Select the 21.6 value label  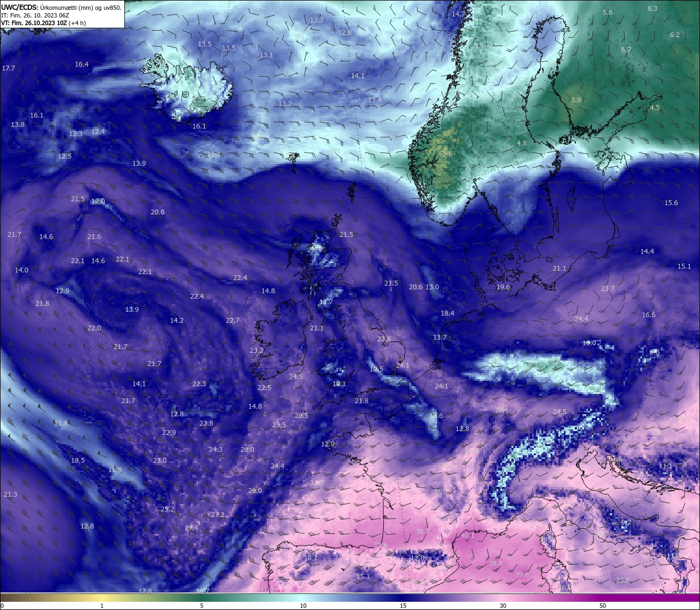click(94, 237)
